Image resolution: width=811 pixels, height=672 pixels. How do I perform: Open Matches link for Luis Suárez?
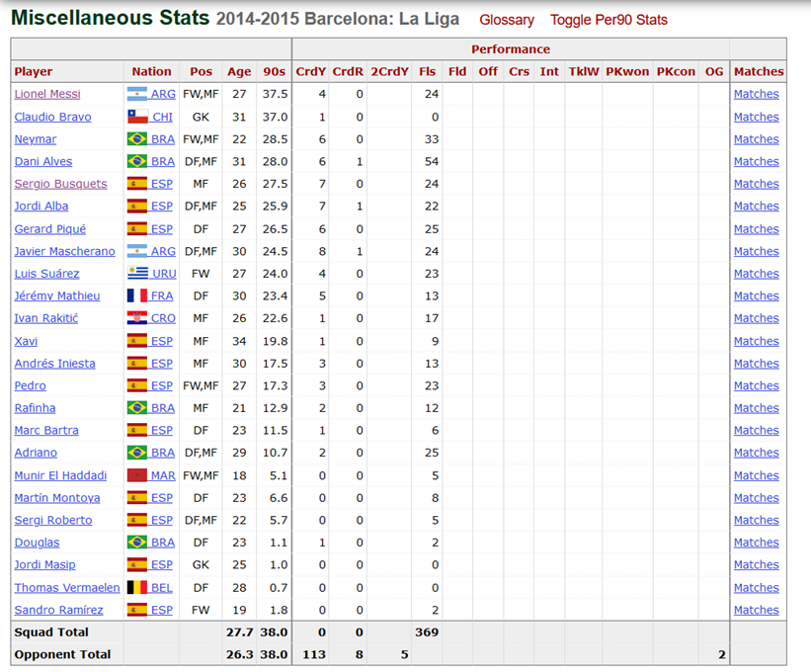[x=756, y=273]
